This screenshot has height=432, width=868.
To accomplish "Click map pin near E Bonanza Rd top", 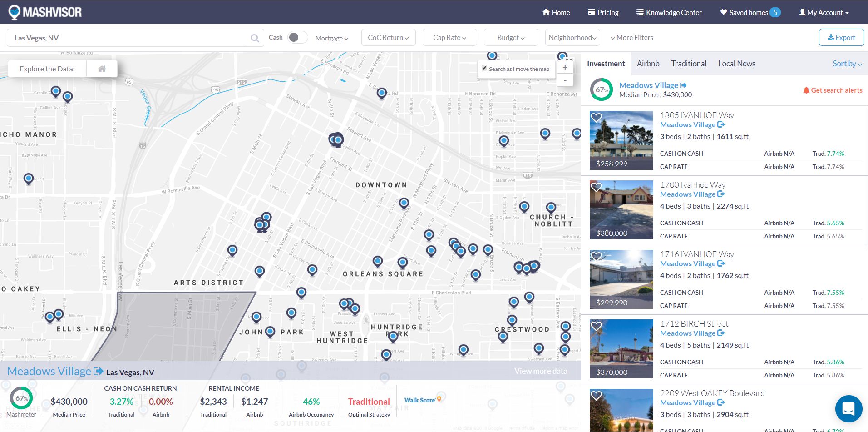I will [x=382, y=93].
